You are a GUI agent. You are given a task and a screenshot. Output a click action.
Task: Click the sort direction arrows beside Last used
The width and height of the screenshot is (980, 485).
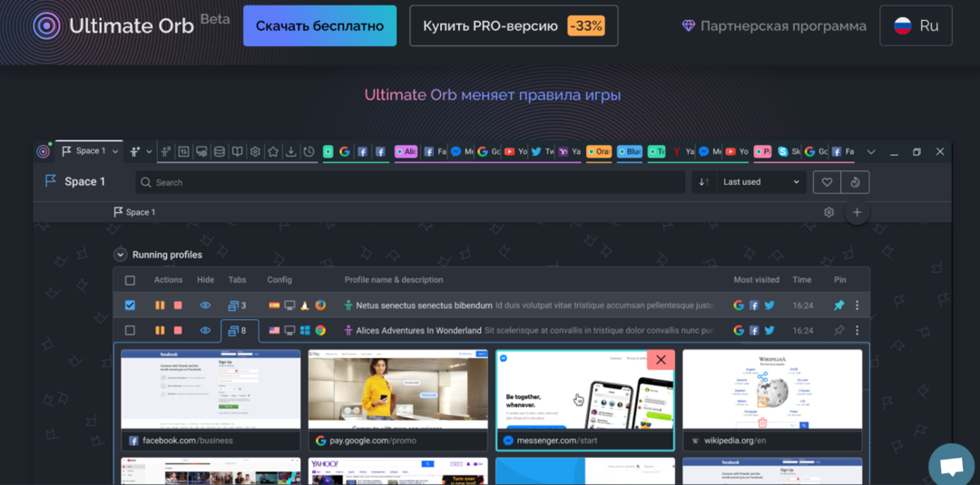[x=704, y=182]
